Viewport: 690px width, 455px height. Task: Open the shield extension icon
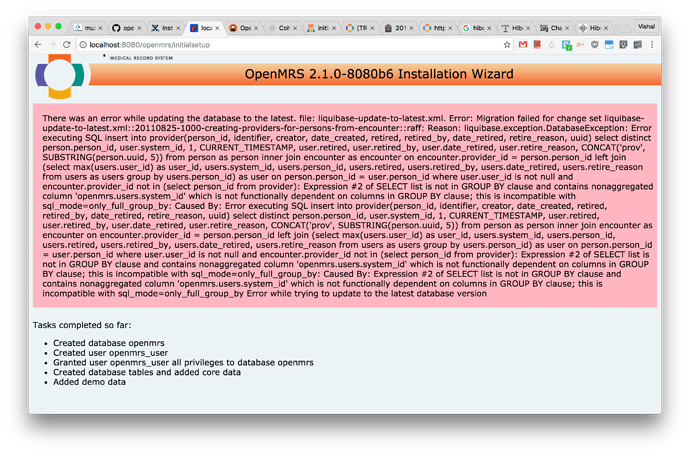(x=595, y=44)
